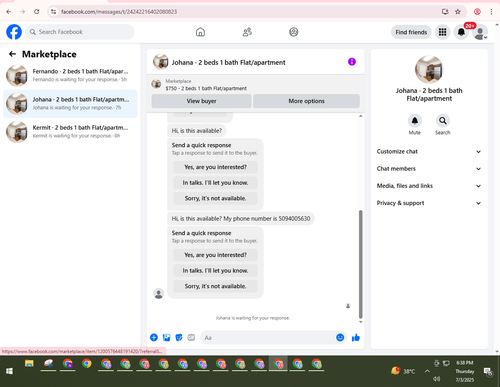Open the taskbar clock showing 6:38 PM

coord(465,371)
